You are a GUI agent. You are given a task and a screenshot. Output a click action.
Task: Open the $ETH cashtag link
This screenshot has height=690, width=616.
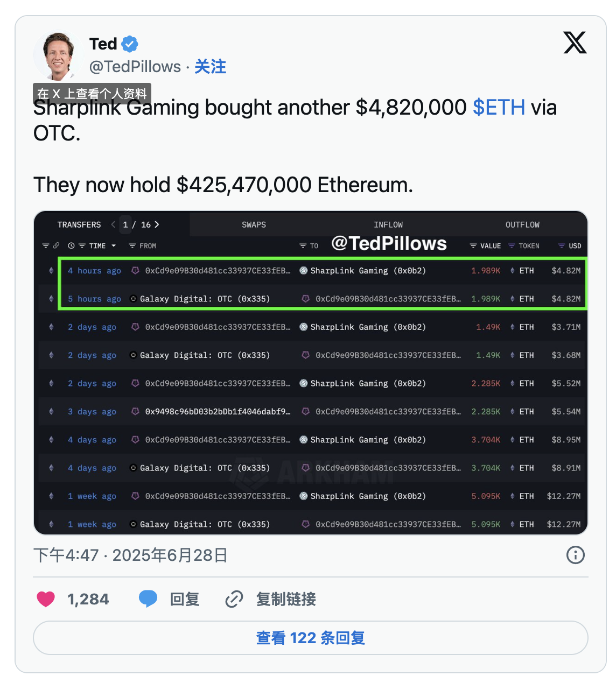pyautogui.click(x=499, y=108)
